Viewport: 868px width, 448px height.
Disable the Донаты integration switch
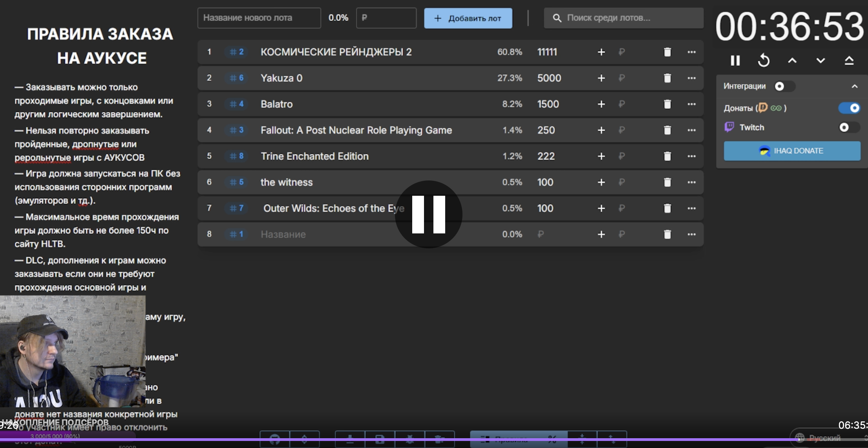(850, 108)
